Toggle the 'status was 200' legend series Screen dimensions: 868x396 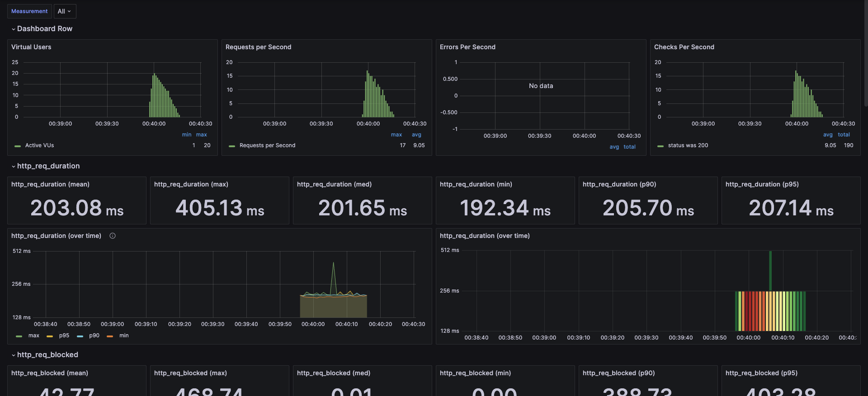[x=688, y=145]
